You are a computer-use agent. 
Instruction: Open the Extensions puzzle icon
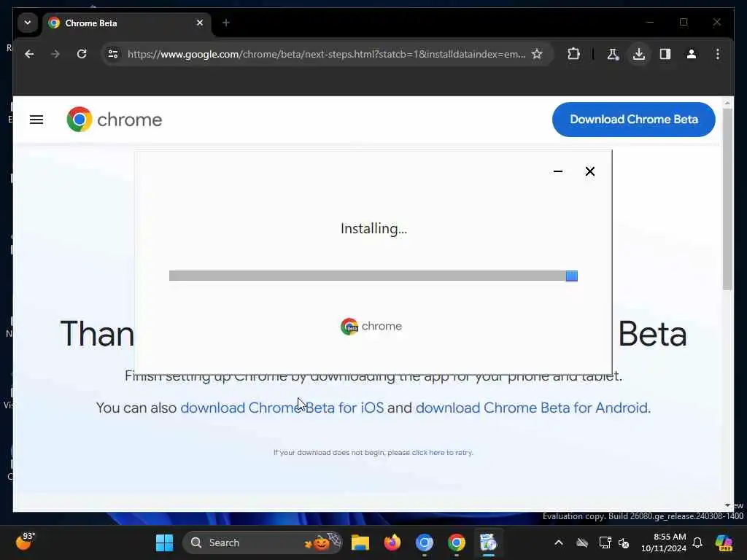point(573,54)
